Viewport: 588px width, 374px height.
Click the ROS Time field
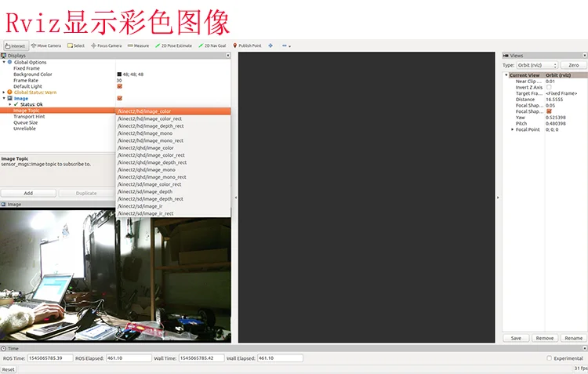pos(50,358)
